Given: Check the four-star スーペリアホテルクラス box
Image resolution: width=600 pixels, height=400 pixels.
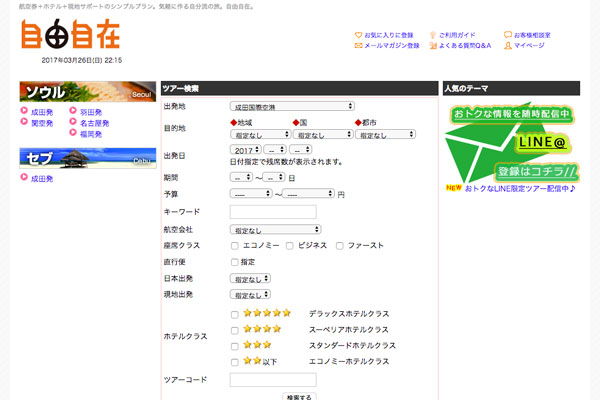Looking at the screenshot, I should coord(235,330).
